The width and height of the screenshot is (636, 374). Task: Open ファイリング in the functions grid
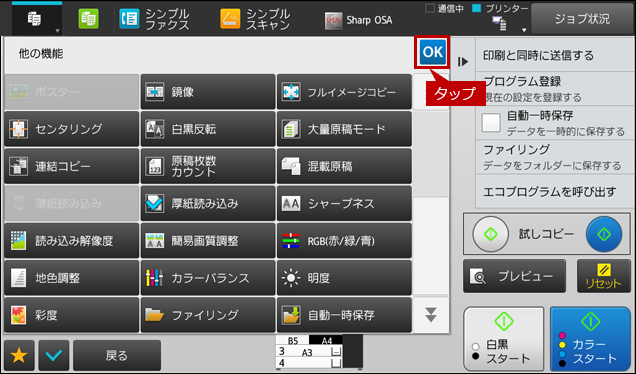[x=208, y=315]
